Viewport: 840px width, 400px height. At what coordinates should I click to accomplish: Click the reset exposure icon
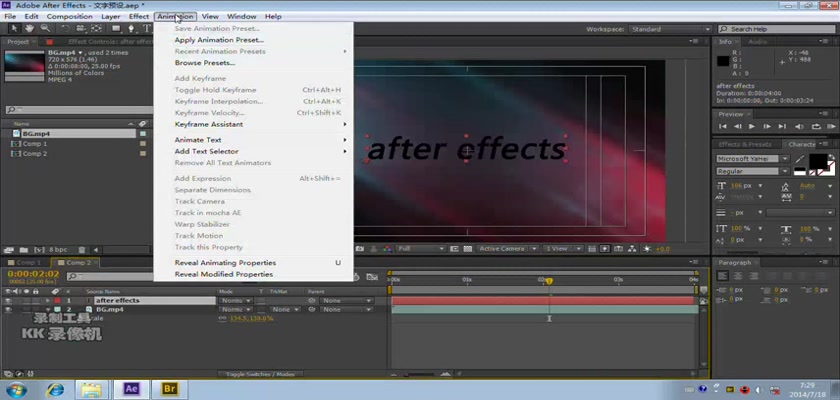click(x=647, y=249)
